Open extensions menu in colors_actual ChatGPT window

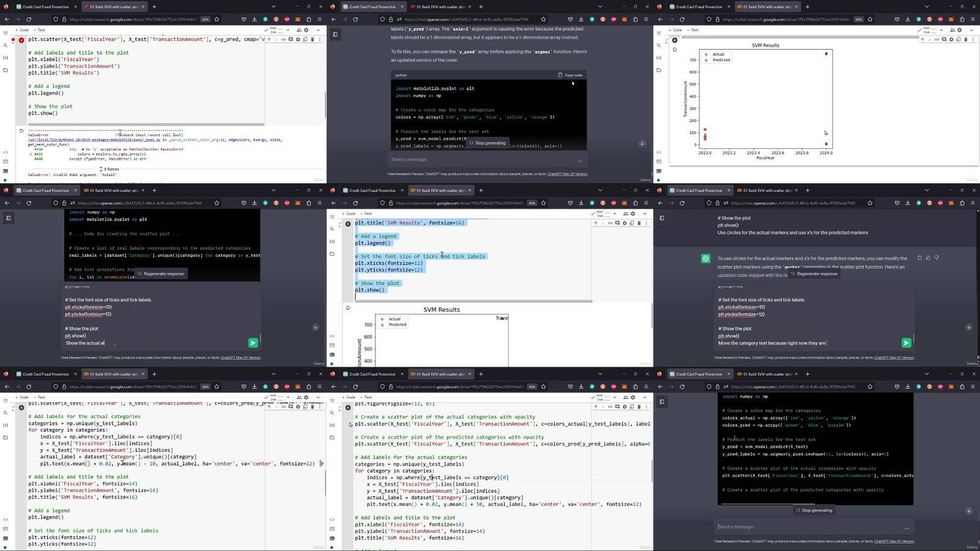(x=962, y=387)
